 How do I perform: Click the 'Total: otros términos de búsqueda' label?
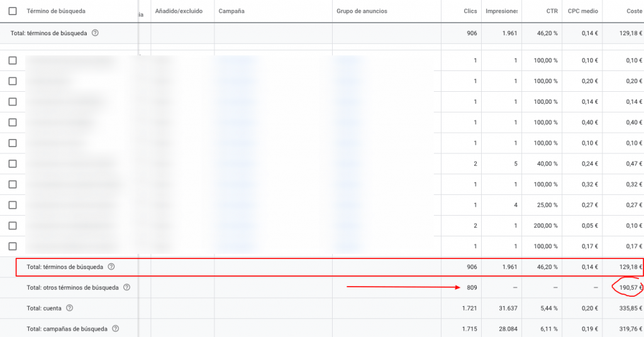click(x=73, y=287)
